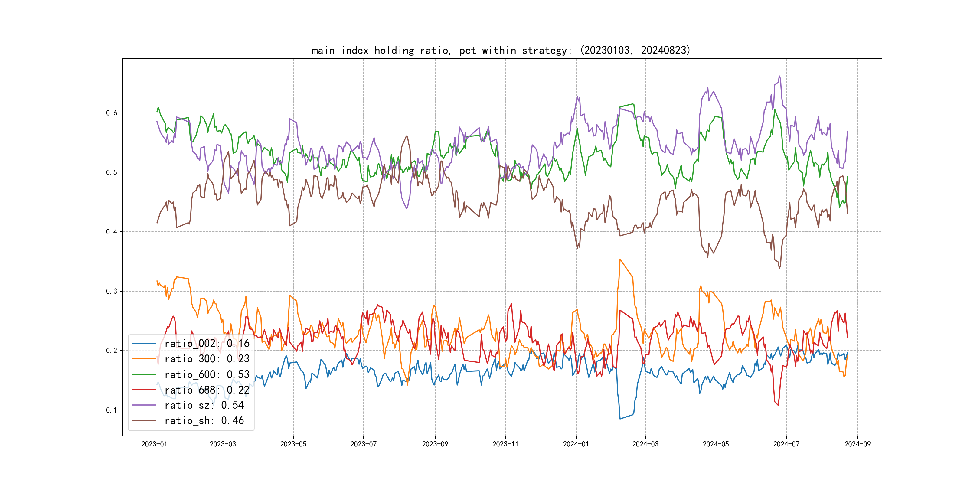Click the orange ratio_300 legend line
This screenshot has height=490, width=980.
(x=144, y=359)
